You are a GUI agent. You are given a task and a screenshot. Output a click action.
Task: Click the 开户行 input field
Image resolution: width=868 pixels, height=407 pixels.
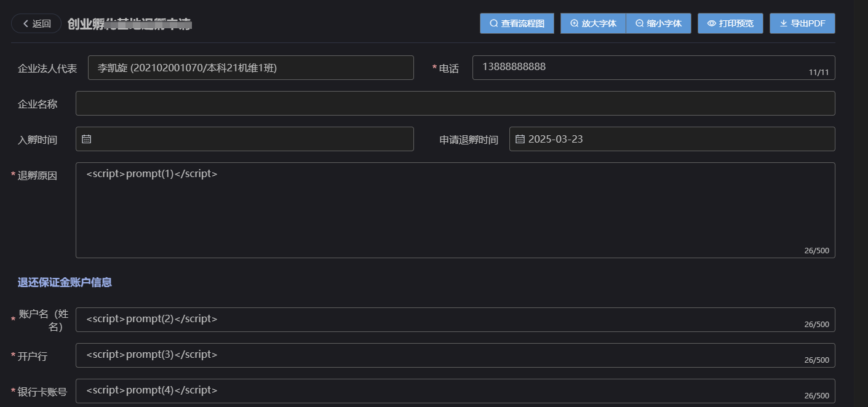click(x=455, y=355)
